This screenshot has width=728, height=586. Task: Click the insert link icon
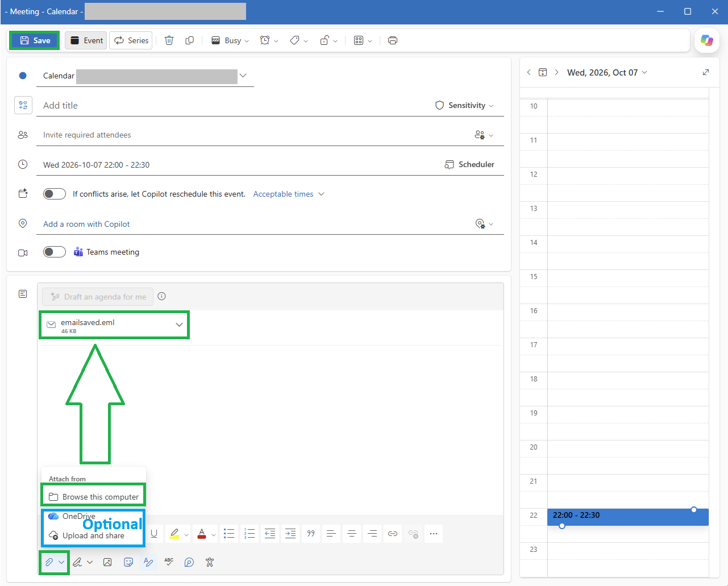[393, 533]
